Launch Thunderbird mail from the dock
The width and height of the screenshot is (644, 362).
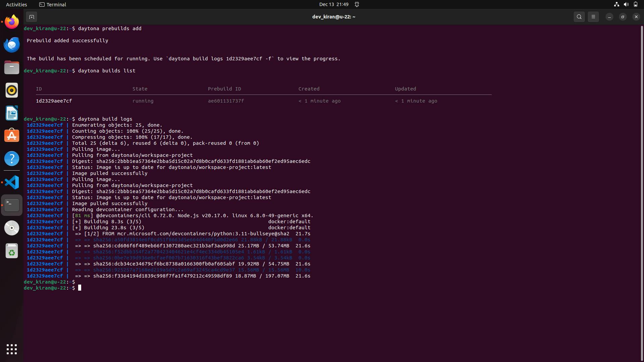pyautogui.click(x=12, y=45)
